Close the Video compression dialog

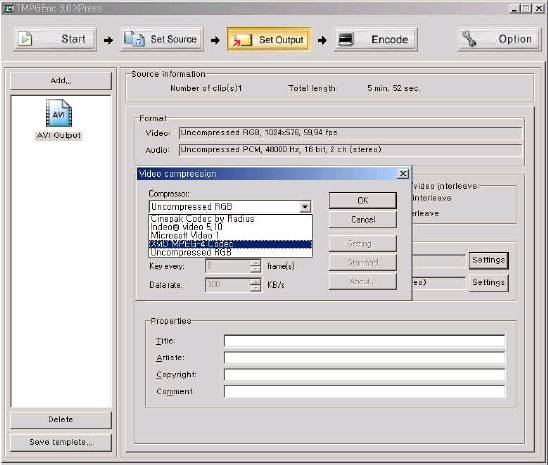403,174
